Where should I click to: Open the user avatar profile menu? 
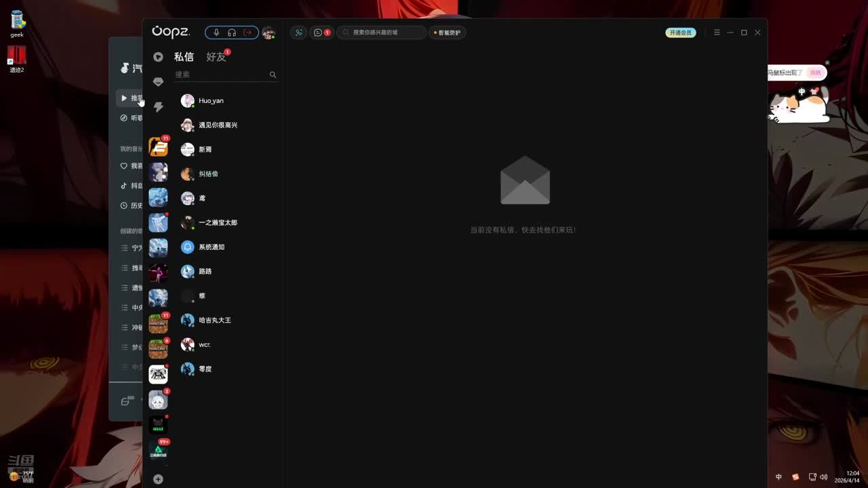point(268,33)
